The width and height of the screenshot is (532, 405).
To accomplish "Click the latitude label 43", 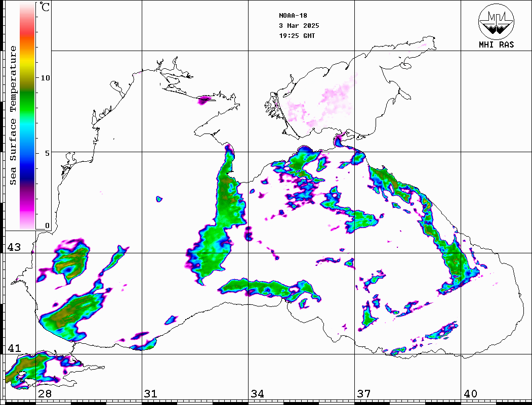I will point(14,247).
